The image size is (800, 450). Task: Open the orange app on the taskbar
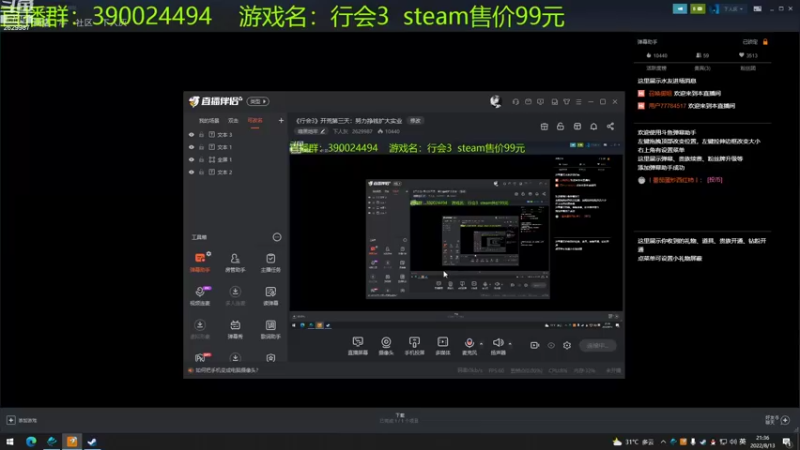click(72, 442)
